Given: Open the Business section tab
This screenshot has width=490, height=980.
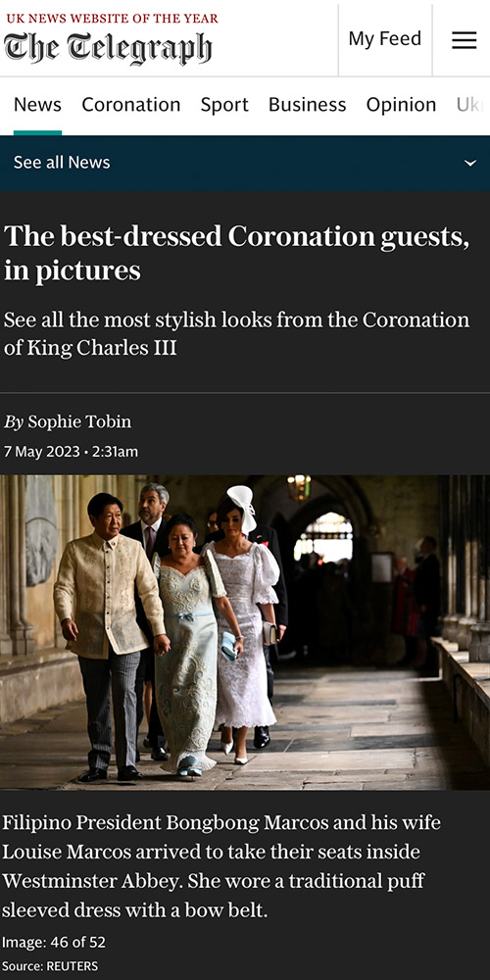Looking at the screenshot, I should pos(307,105).
